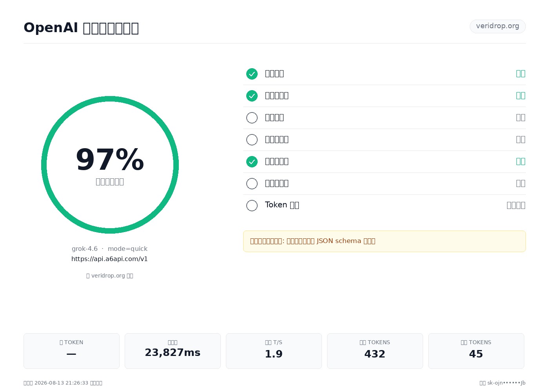Click the 23,827ms latency card
This screenshot has width=549, height=392.
(173, 351)
